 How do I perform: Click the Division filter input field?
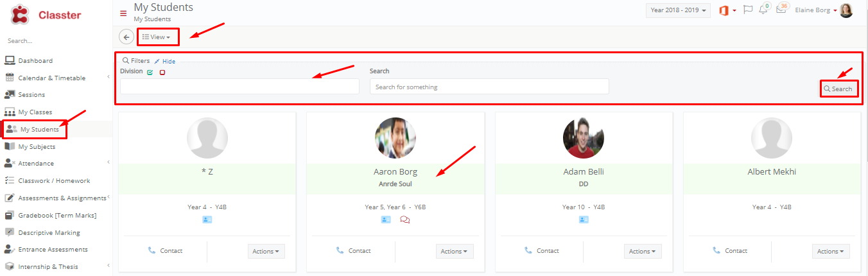(239, 86)
